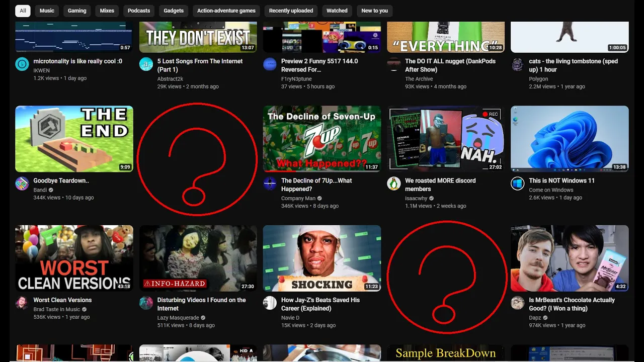The width and height of the screenshot is (644, 362).
Task: Open title 'microtonality is like really cool'
Action: tap(77, 61)
